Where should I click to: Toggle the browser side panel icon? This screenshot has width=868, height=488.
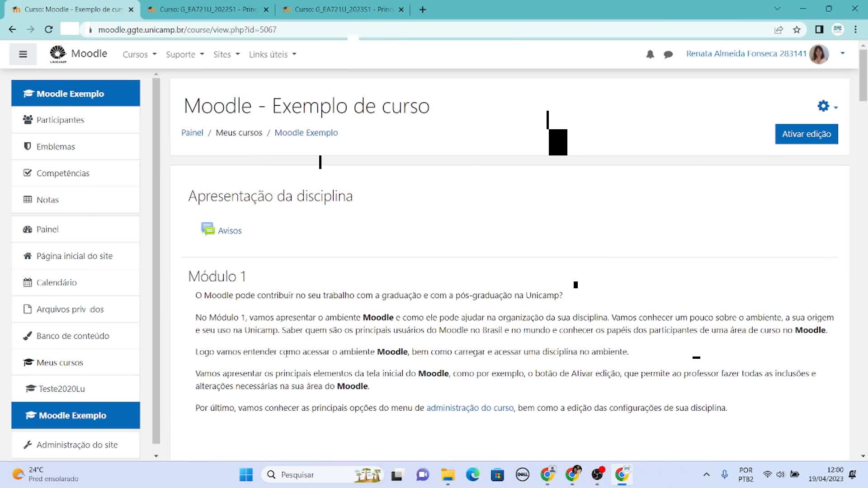coord(819,29)
